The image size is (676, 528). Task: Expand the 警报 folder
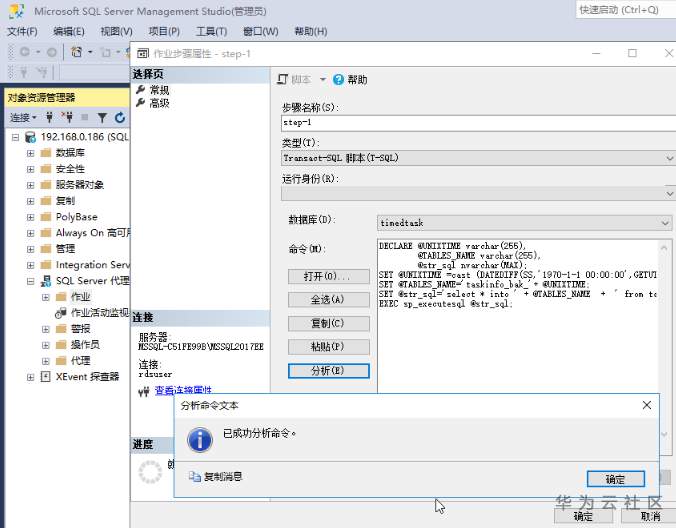(x=46, y=329)
